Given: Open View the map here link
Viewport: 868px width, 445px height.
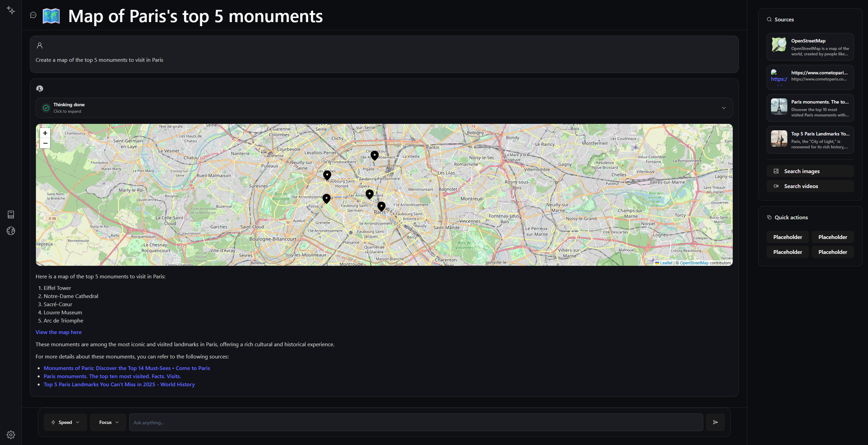Looking at the screenshot, I should [x=59, y=332].
